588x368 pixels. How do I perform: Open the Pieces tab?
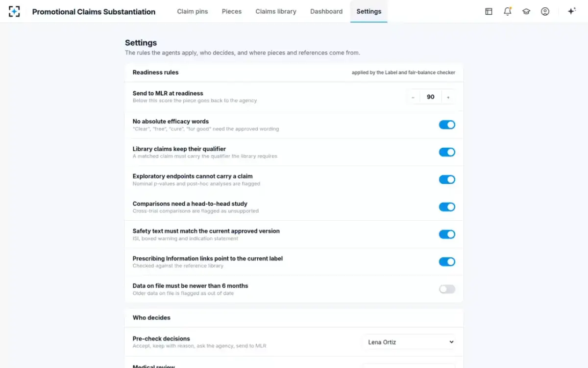point(232,11)
